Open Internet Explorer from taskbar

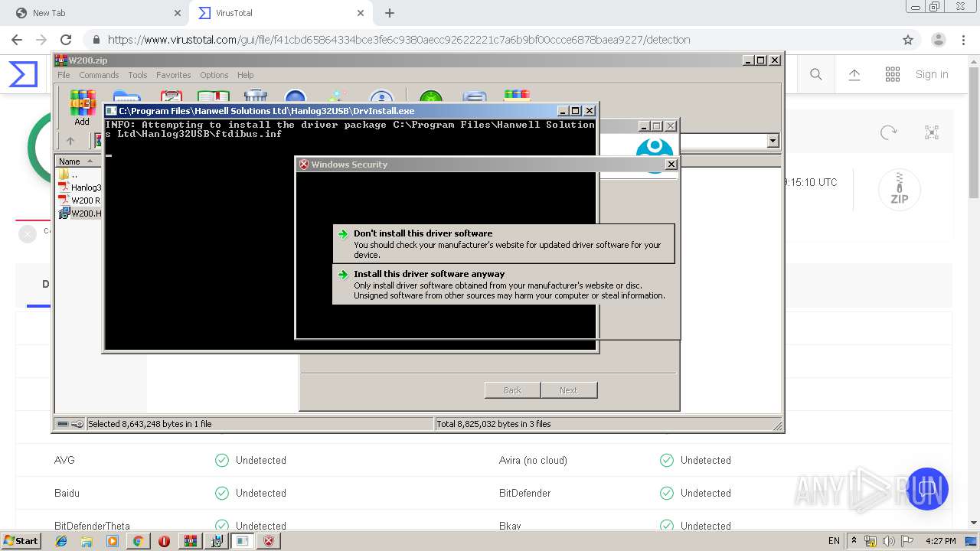62,541
